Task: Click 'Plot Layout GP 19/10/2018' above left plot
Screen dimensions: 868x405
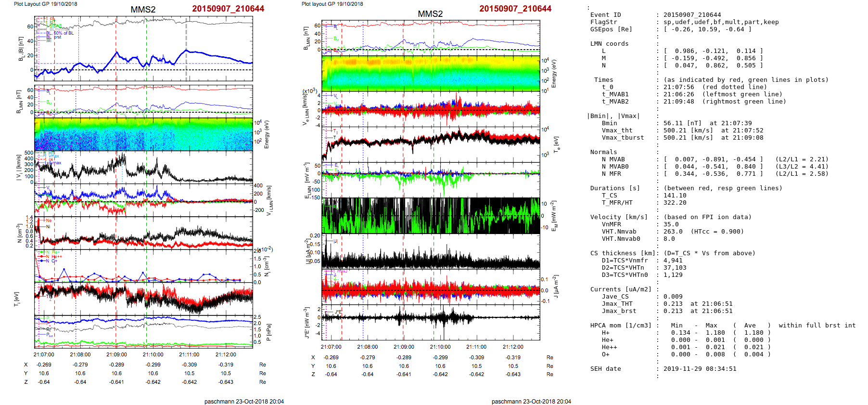Action: [45, 4]
